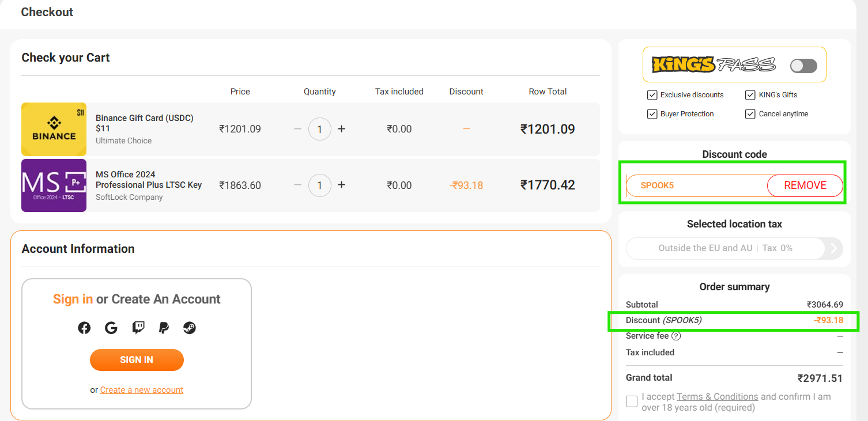
Task: Click the Ultimate Choice seller name
Action: click(x=123, y=141)
